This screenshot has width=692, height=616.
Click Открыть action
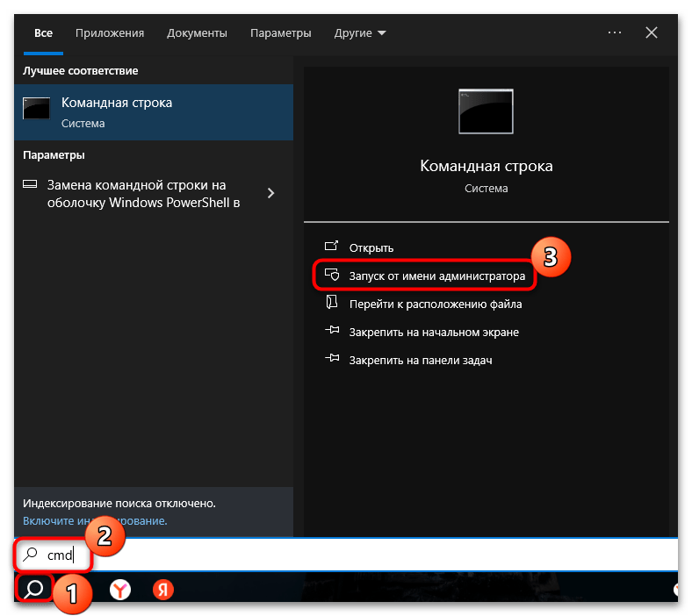pos(371,248)
